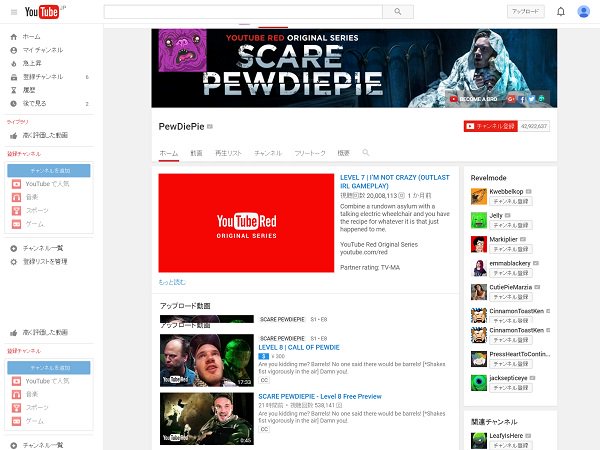Open Kwebbelkop channel avatar

[479, 196]
